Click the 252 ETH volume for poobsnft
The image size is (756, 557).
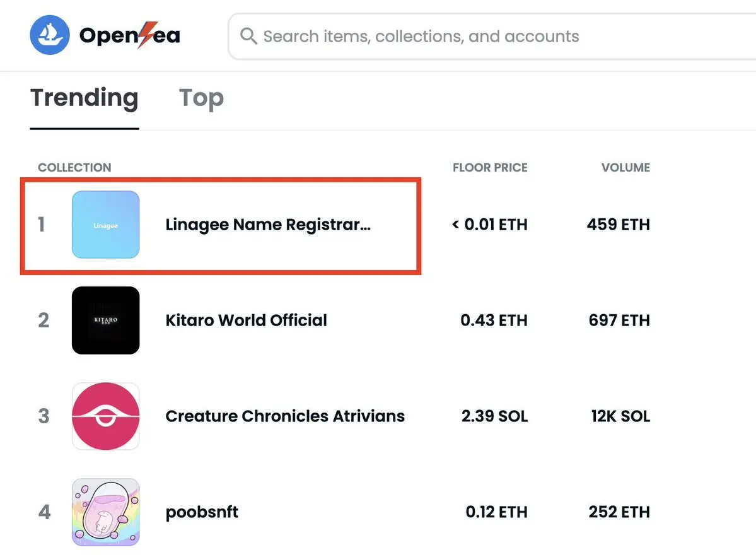coord(619,512)
